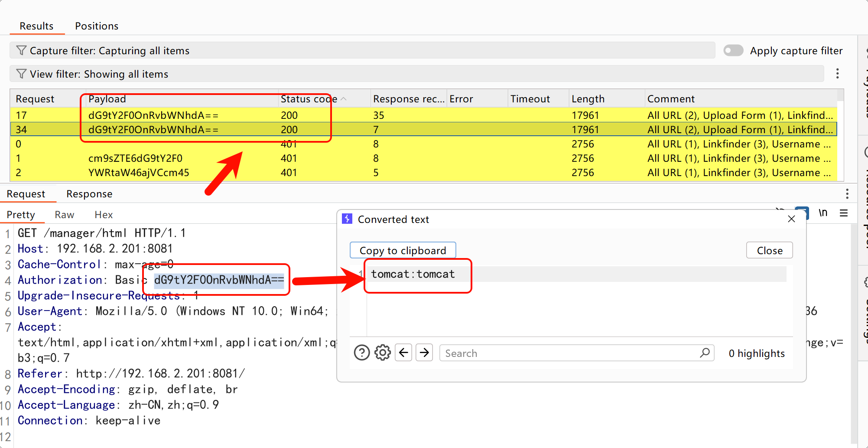The width and height of the screenshot is (868, 448).
Task: Switch to the Response tab
Action: pos(89,194)
